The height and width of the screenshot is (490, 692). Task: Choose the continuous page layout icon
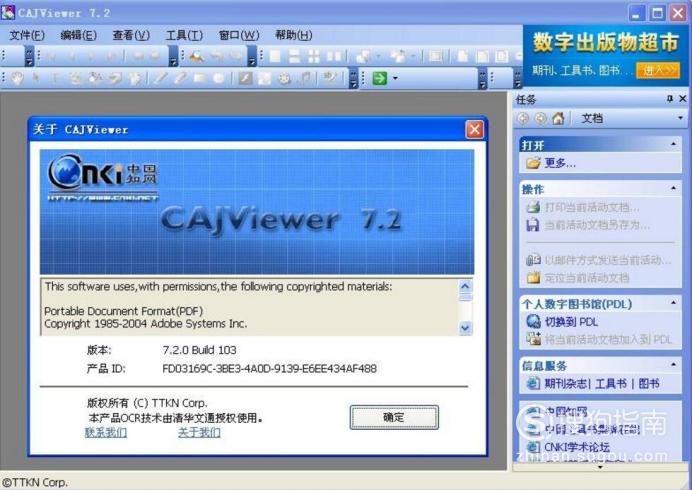[x=294, y=56]
